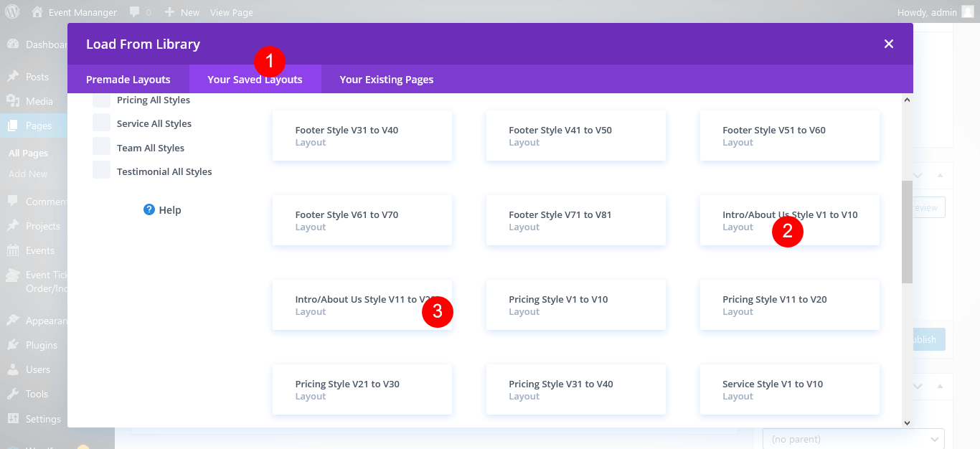Image resolution: width=980 pixels, height=449 pixels.
Task: Load Pricing Style V1 to V10 layout
Action: [576, 305]
